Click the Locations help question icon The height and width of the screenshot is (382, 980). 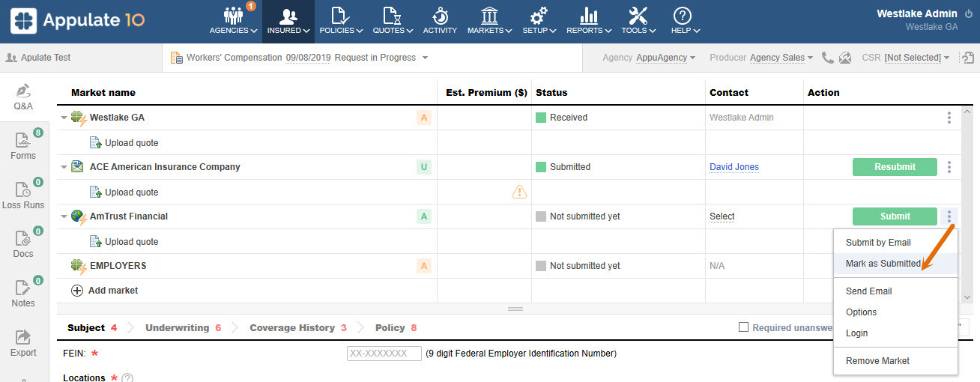click(127, 378)
